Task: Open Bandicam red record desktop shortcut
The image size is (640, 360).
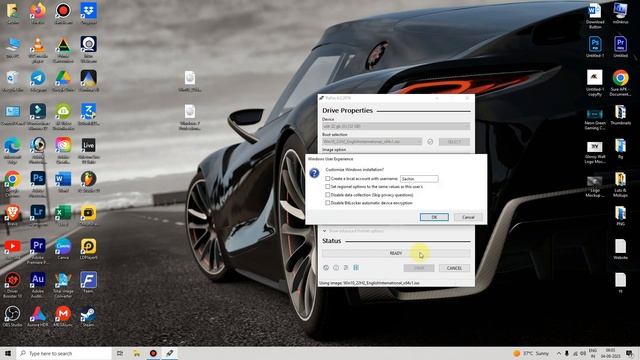Action: (x=63, y=13)
